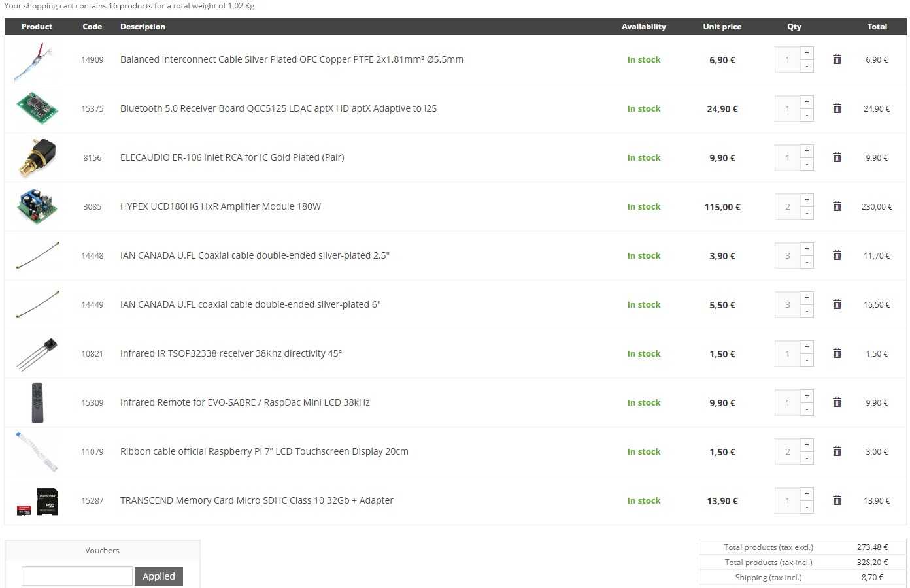The width and height of the screenshot is (910, 588).
Task: Click quantity field for HYPEX amplifier
Action: (x=787, y=206)
